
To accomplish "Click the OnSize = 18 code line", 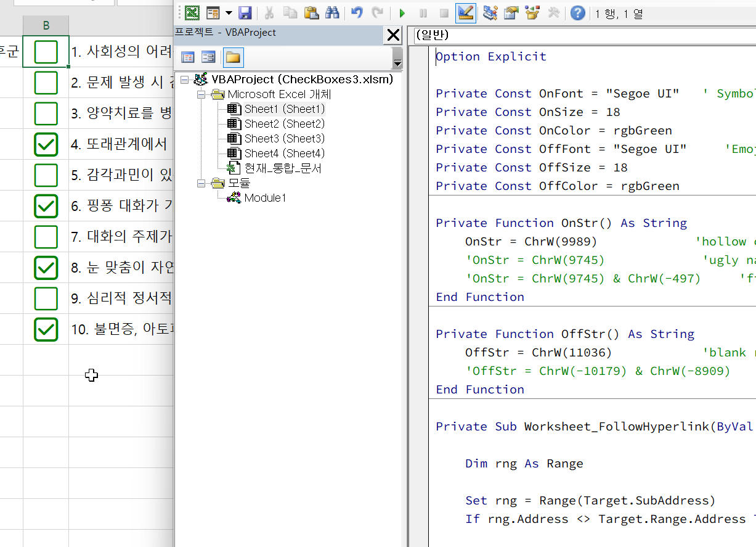I will [x=528, y=112].
